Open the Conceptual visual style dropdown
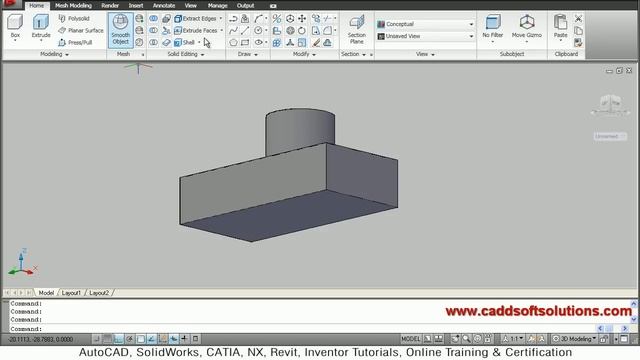640x360 pixels. pos(425,24)
